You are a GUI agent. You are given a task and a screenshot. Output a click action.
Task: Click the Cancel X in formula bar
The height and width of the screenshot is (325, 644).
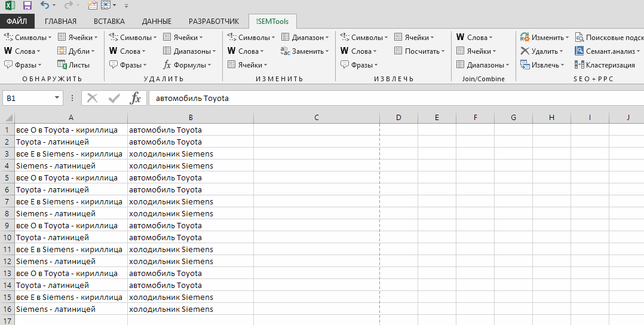93,98
